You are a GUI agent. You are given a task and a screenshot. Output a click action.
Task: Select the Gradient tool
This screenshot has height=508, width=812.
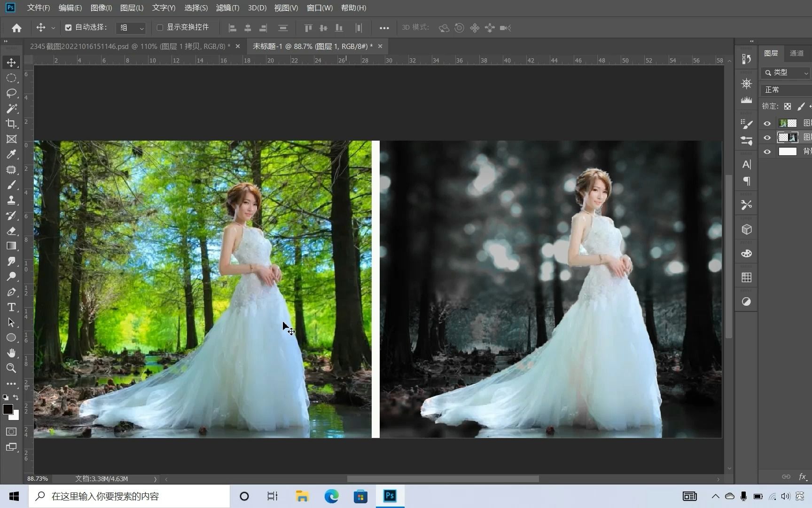click(11, 246)
